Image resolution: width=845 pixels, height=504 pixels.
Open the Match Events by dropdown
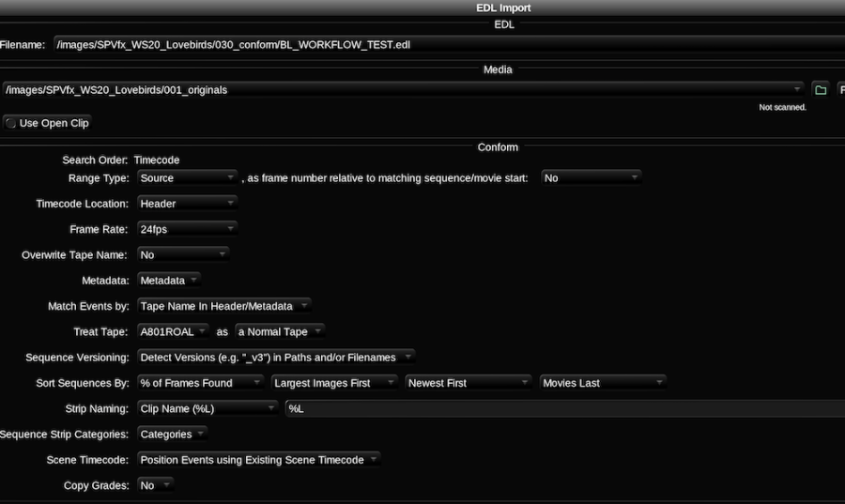tap(223, 305)
